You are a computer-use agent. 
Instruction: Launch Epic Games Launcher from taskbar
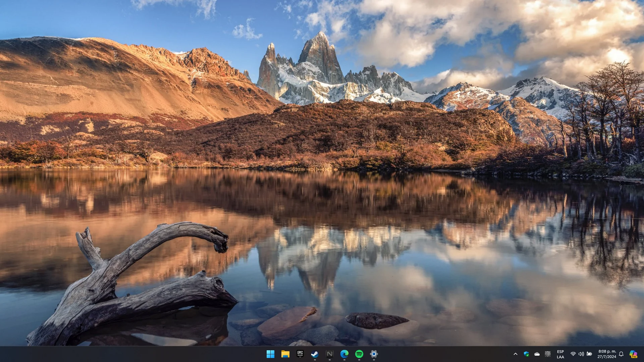tap(300, 354)
